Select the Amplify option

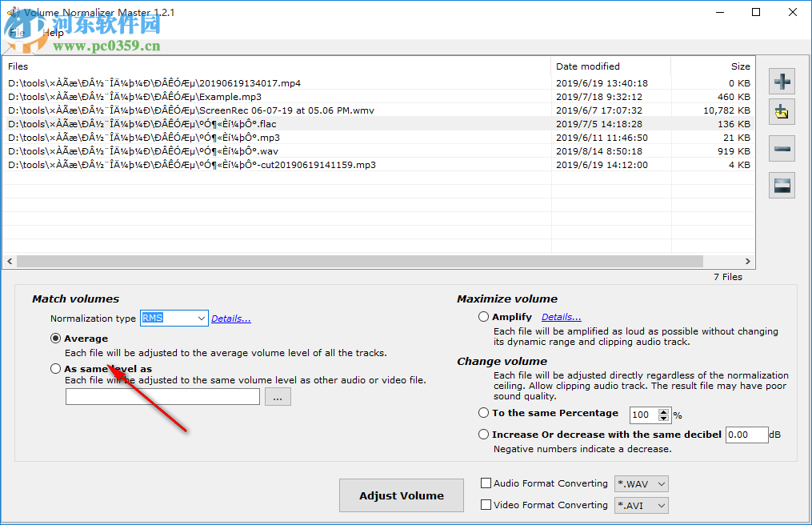[483, 316]
